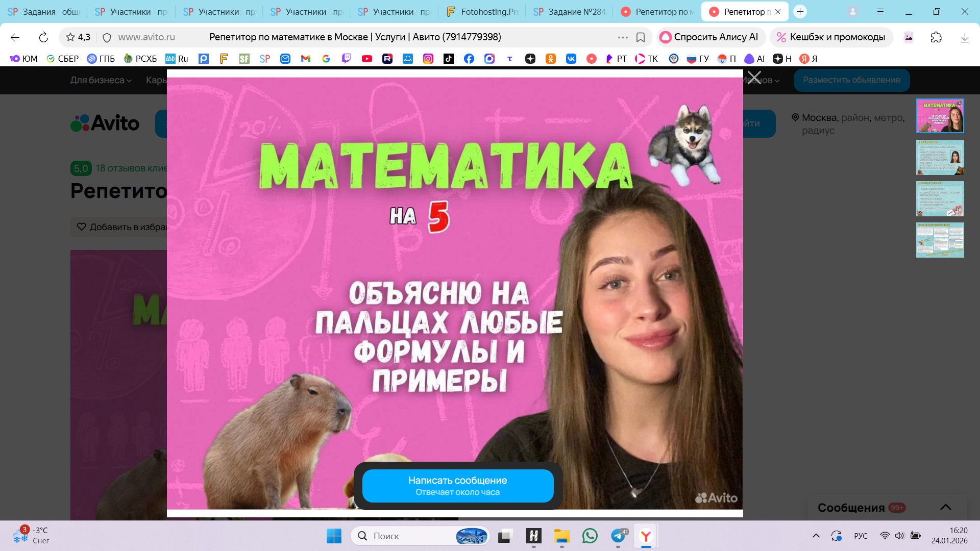Image resolution: width=980 pixels, height=551 pixels.
Task: Select the second photo thumbnail in gallery
Action: click(x=940, y=157)
